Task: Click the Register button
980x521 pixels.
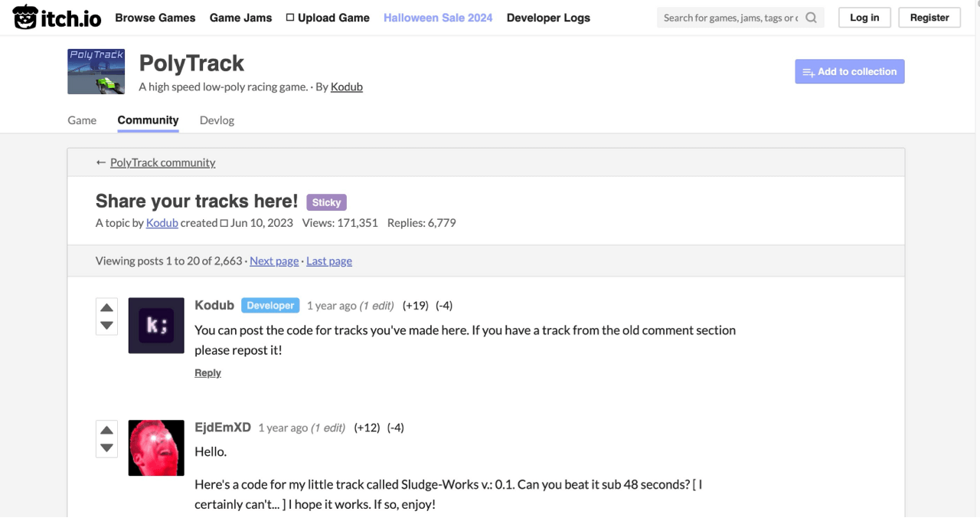Action: 929,18
